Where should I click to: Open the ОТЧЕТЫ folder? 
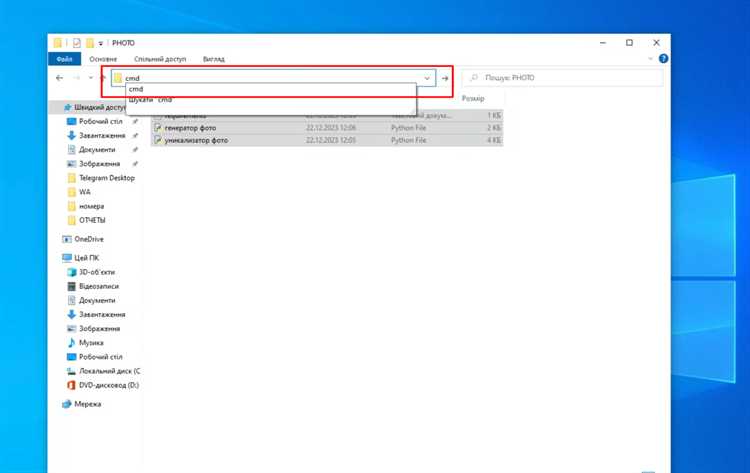tap(92, 220)
